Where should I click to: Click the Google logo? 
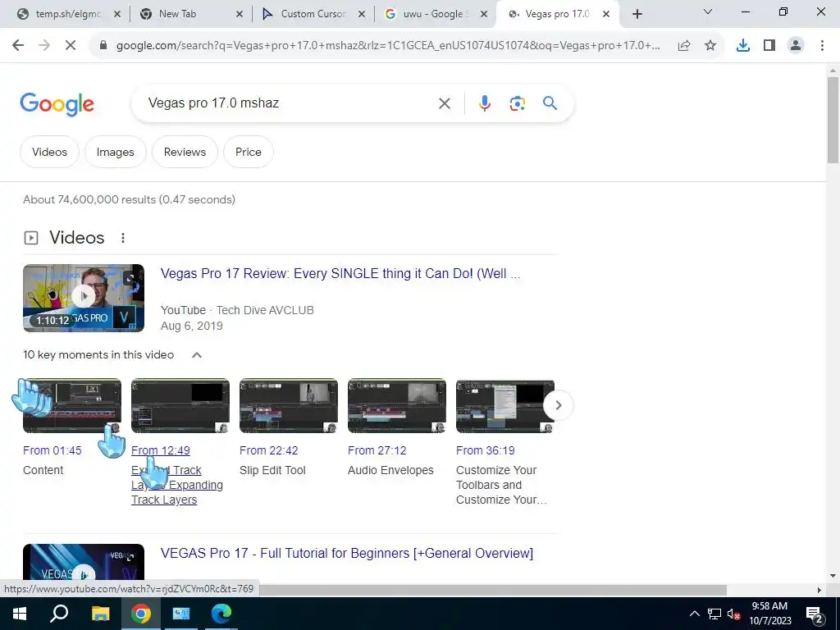coord(57,104)
